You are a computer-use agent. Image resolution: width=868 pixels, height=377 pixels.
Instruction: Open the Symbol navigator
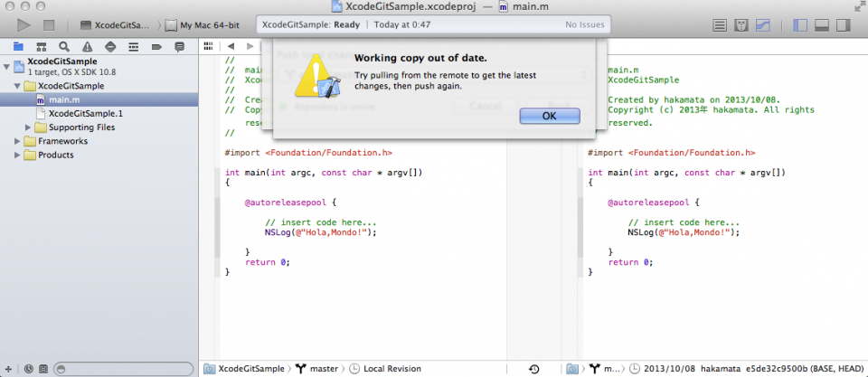coord(42,45)
